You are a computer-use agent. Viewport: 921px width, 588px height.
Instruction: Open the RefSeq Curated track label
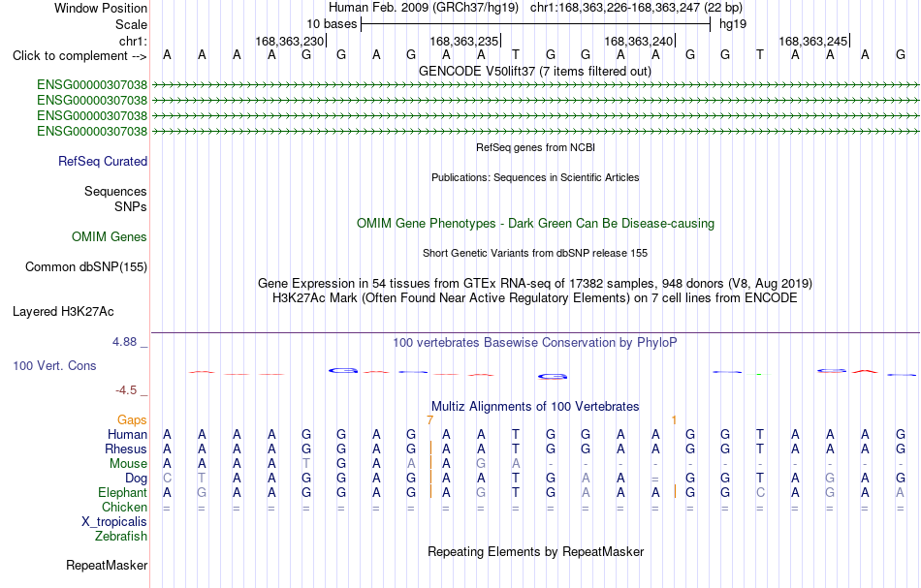click(102, 161)
